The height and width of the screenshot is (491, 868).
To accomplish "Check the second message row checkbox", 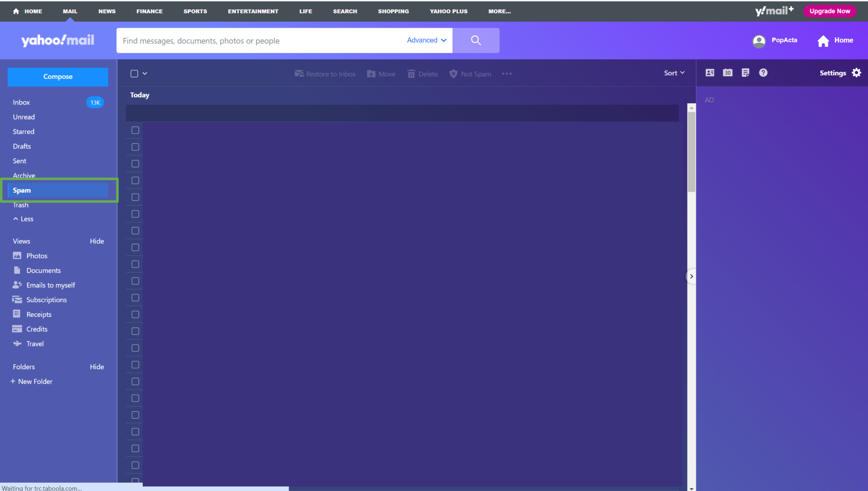I will [x=135, y=147].
